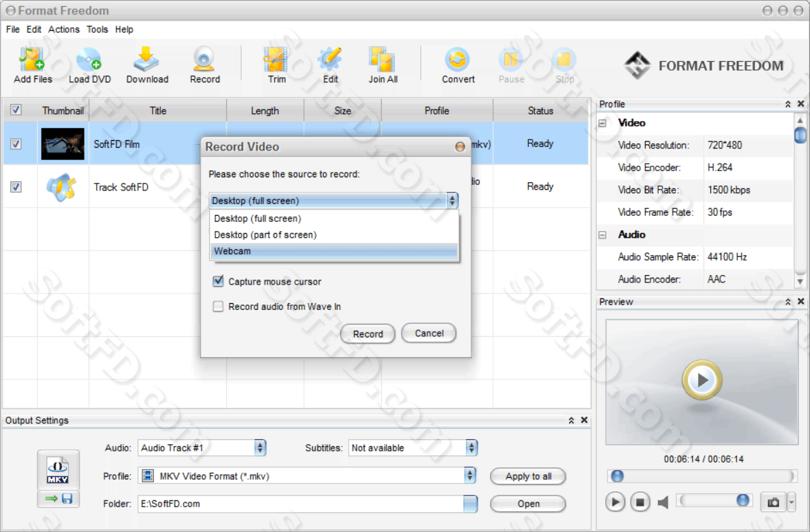The height and width of the screenshot is (532, 810).
Task: Select Desktop (part of screen) option
Action: click(334, 234)
